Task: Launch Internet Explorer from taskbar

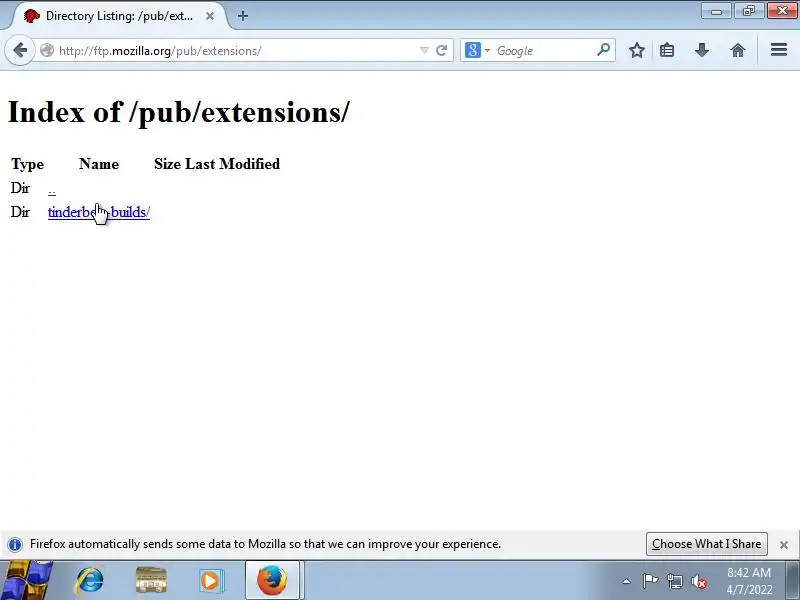Action: 90,580
